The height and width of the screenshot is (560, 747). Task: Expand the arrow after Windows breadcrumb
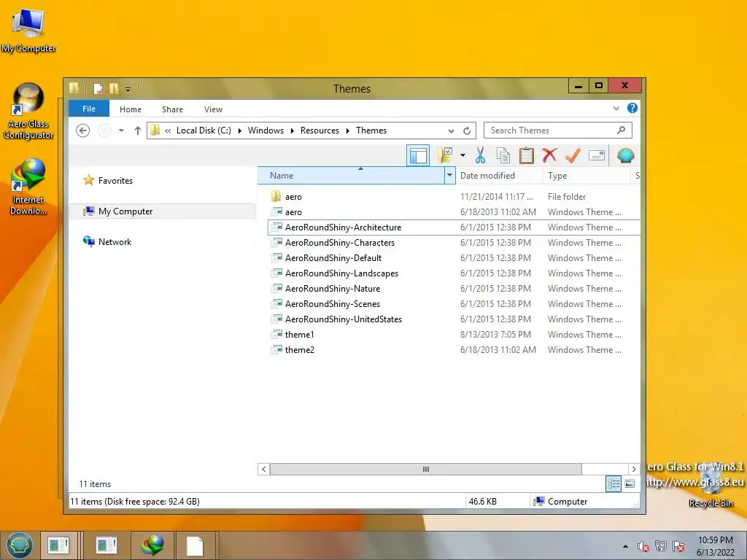coord(292,131)
